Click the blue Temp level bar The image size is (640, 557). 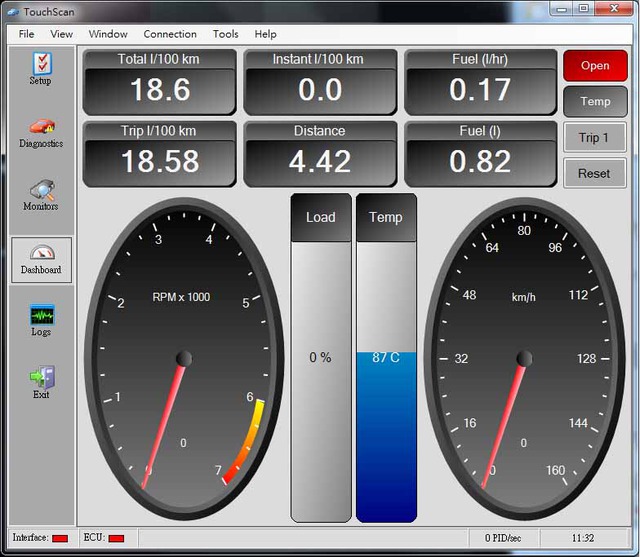(x=385, y=435)
